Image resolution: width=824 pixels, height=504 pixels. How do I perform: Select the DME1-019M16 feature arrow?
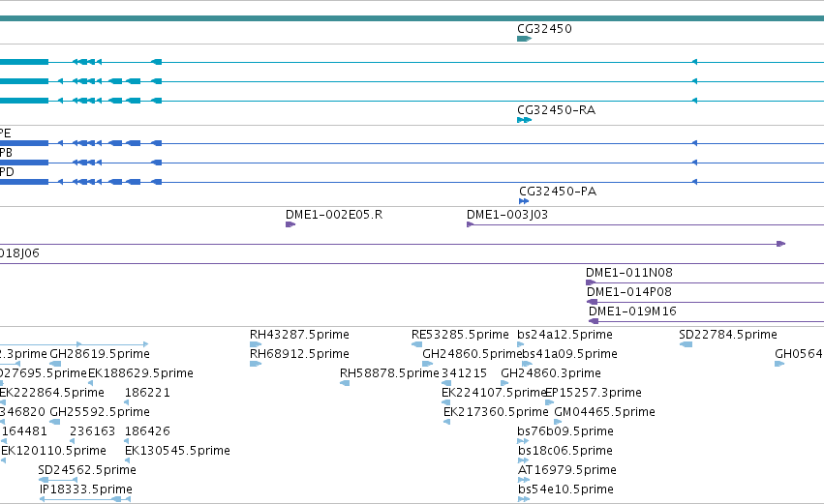594,321
